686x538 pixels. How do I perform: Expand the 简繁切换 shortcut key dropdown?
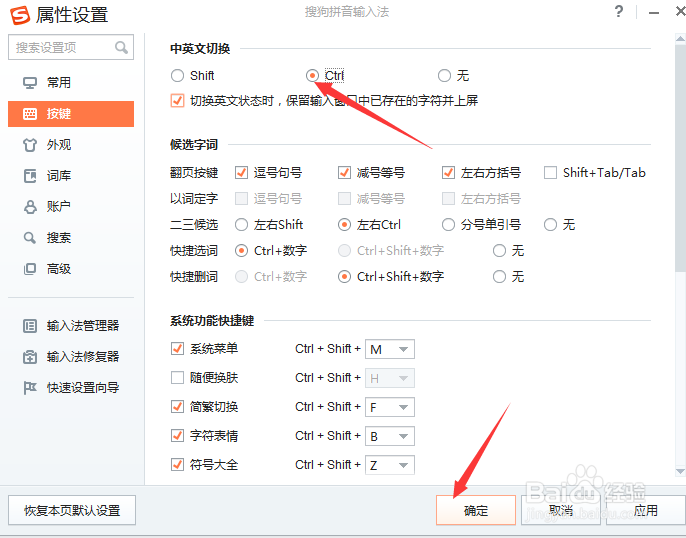(x=404, y=407)
